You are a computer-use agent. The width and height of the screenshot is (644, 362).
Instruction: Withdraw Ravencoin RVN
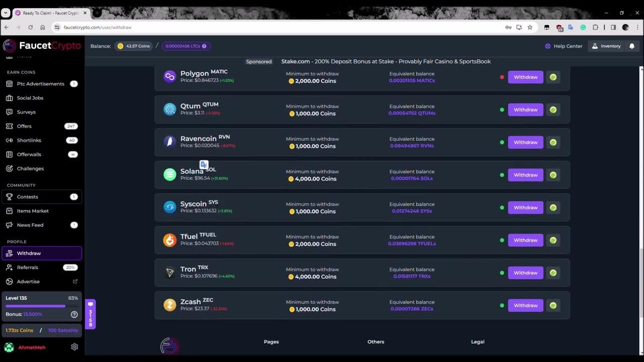[x=525, y=142]
